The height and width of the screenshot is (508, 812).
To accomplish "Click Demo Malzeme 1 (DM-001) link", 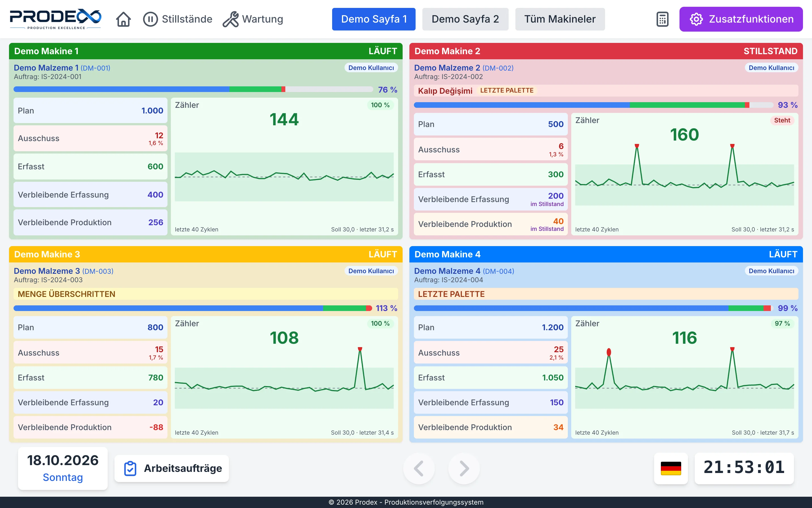I will coord(62,68).
